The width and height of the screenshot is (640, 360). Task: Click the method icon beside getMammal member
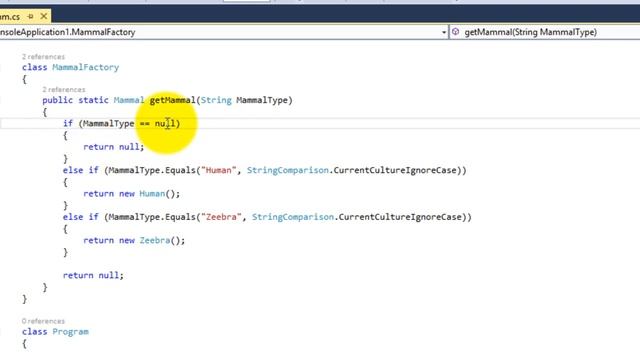pos(456,32)
